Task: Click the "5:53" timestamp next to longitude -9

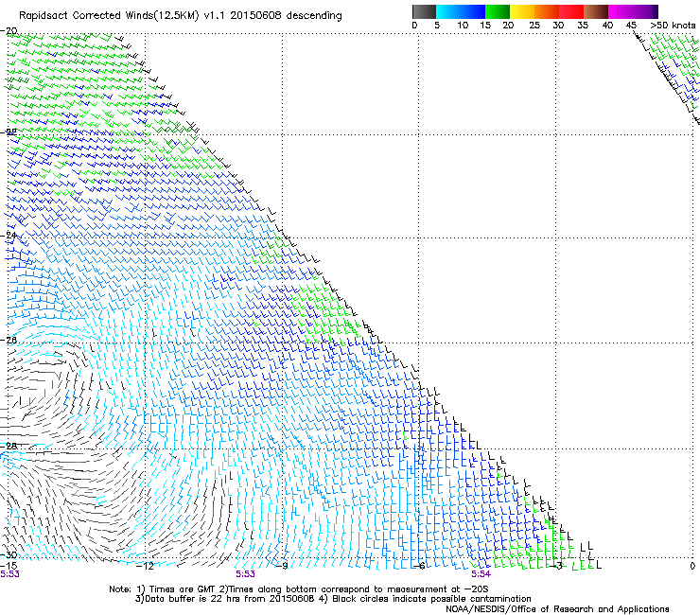Action: (245, 574)
